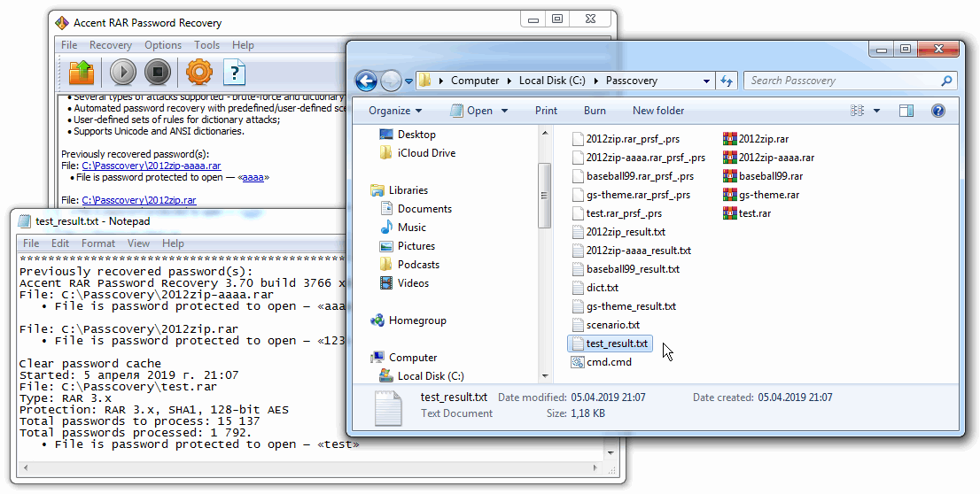Select test.rar archive file

tap(747, 213)
